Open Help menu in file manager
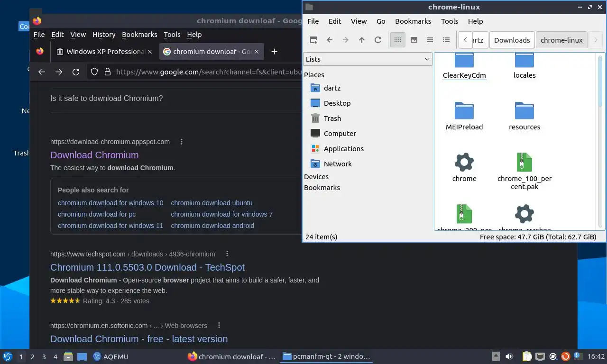The height and width of the screenshot is (364, 607). tap(475, 21)
